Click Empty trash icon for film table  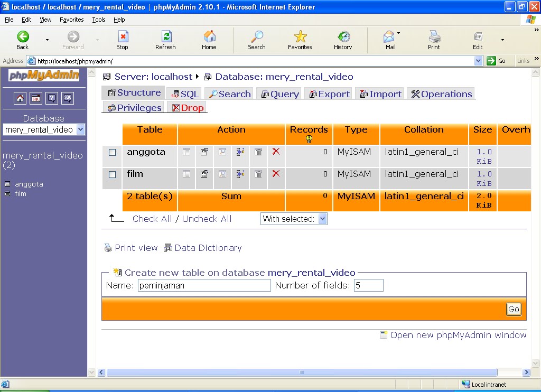pos(258,174)
